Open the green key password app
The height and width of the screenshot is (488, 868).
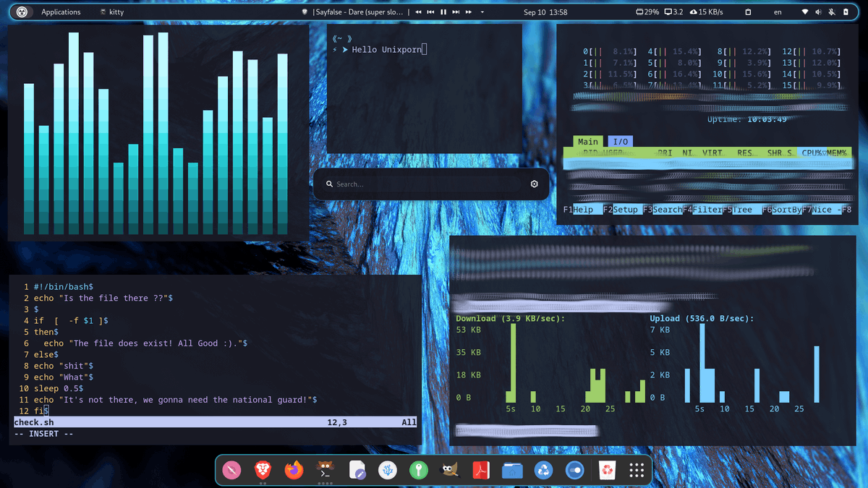click(419, 471)
